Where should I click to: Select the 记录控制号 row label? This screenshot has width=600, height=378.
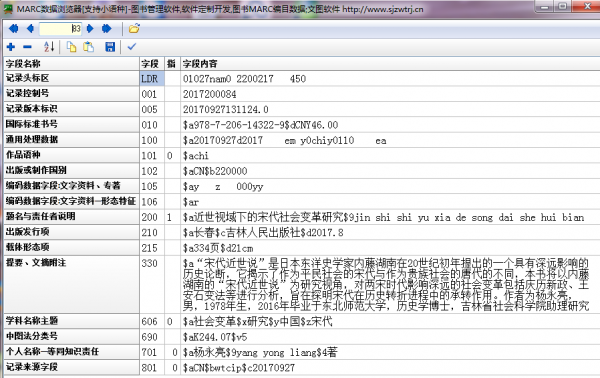(72, 94)
